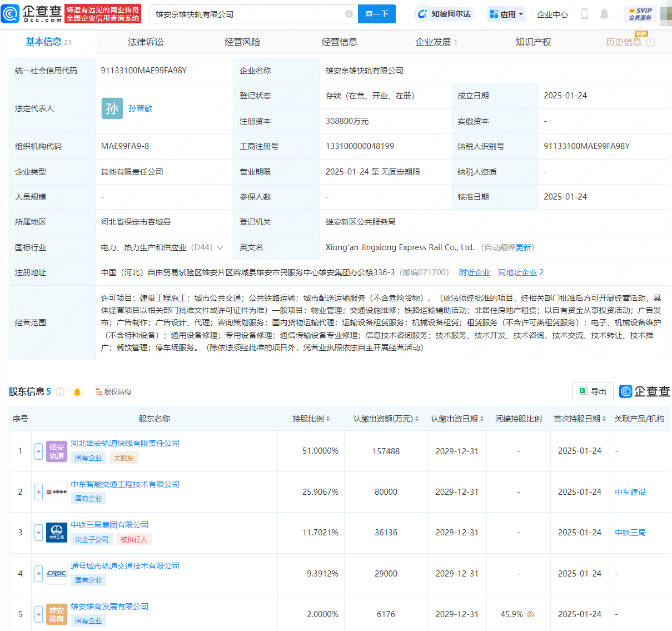The image size is (672, 631).
Task: Sort by 首次持股日期 column
Action: click(604, 419)
